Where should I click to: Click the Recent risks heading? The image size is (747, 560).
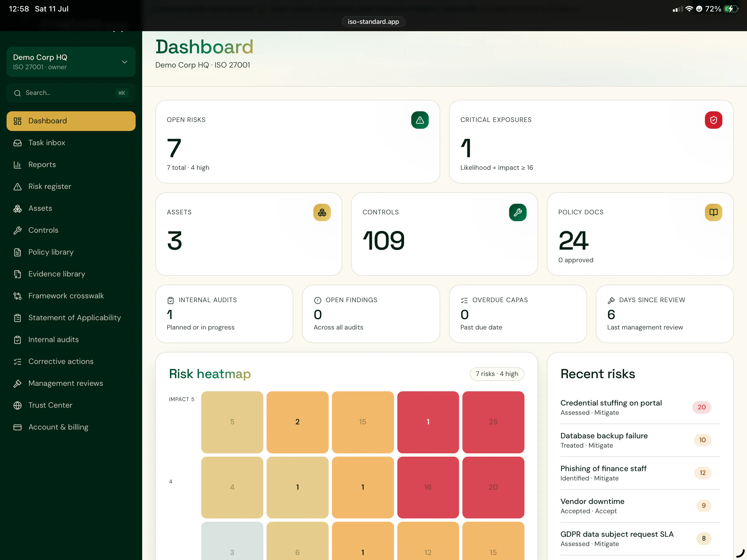598,374
